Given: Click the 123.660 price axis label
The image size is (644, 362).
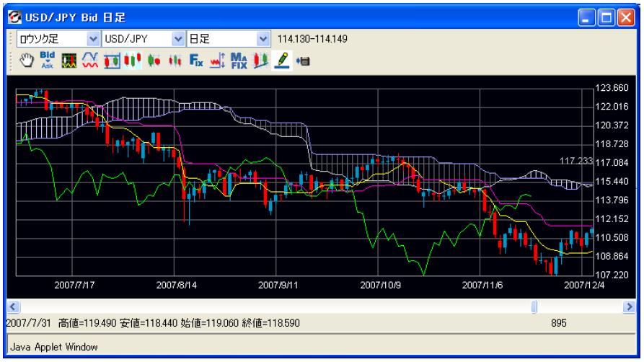Looking at the screenshot, I should click(x=612, y=88).
